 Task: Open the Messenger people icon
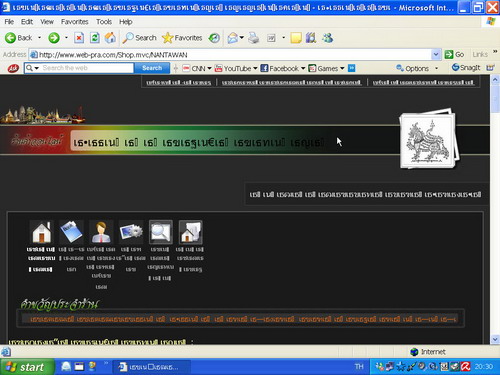coord(327,38)
